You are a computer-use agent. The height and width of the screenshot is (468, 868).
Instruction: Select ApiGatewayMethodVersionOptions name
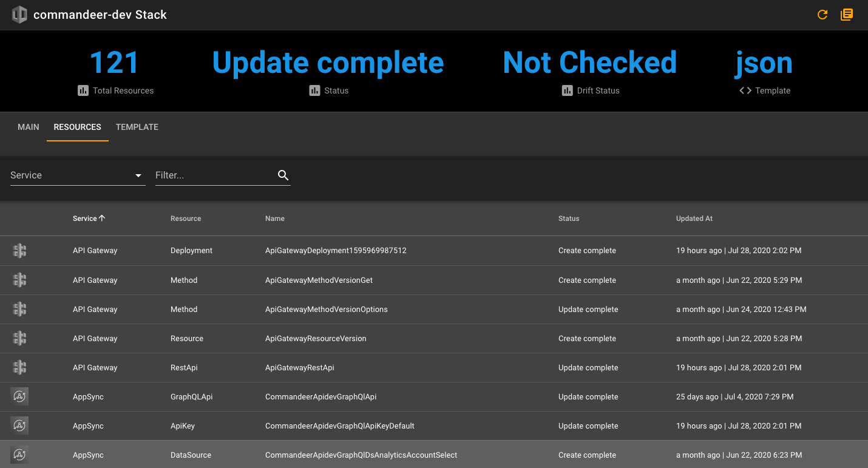pyautogui.click(x=327, y=309)
